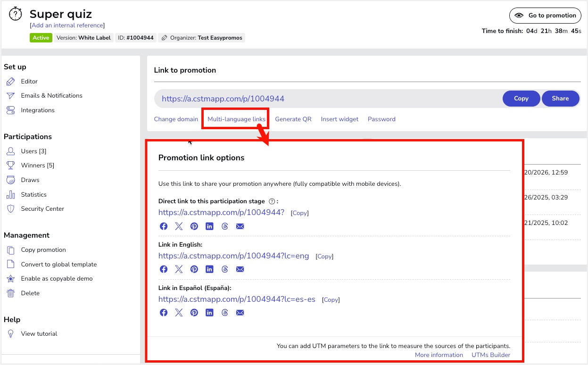Click the pencil icon beside Organizer

point(165,38)
